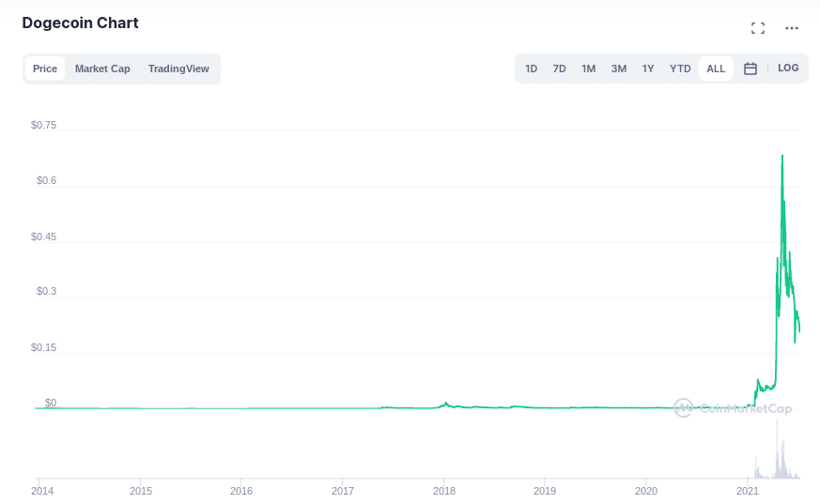Screen dimensions: 820x504
Task: Click the volume bars spike in 2021
Action: [778, 450]
